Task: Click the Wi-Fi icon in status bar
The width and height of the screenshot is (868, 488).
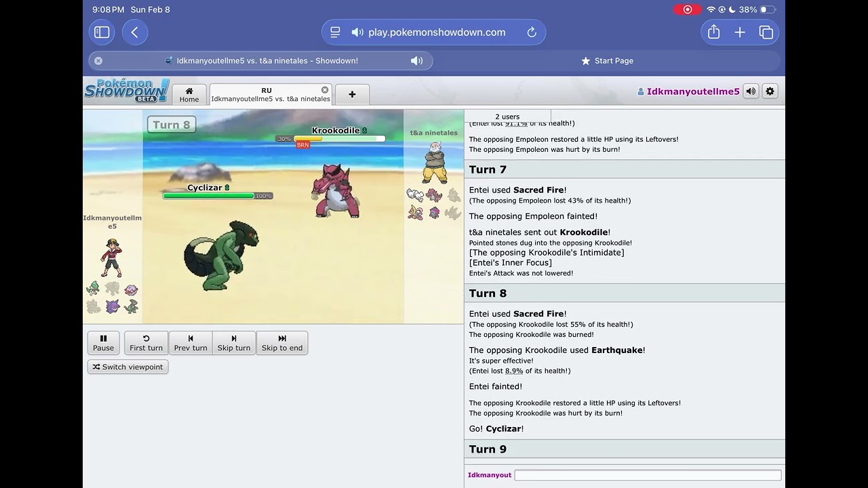Action: pyautogui.click(x=711, y=9)
